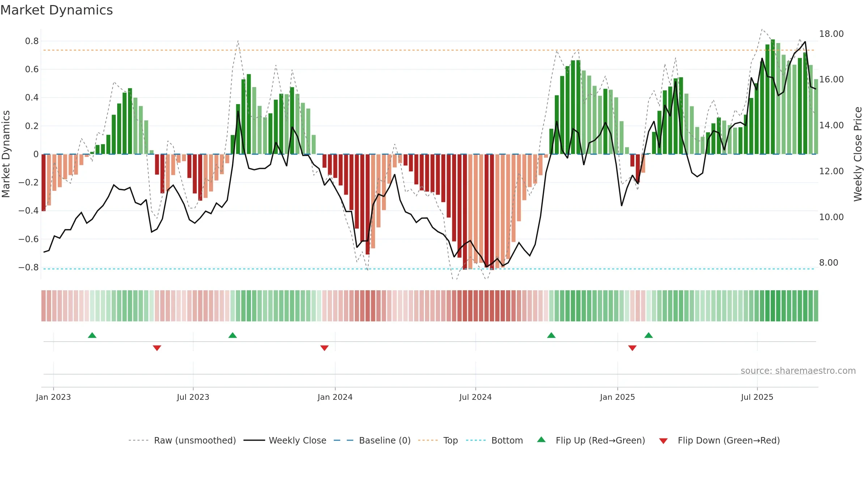The width and height of the screenshot is (868, 488).
Task: Click the rotated left axis title Market Dynamics
Action: tap(6, 154)
